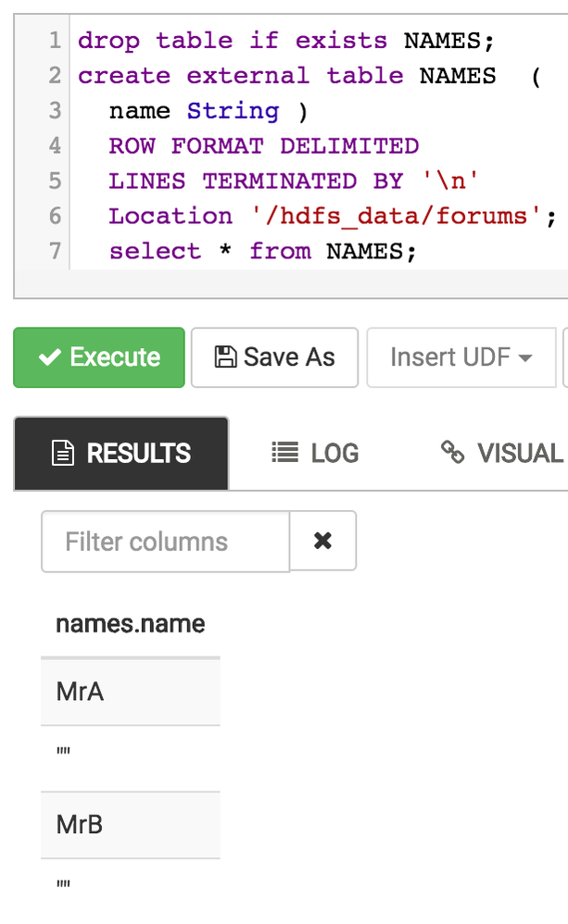Switch to the LOG tab

click(315, 453)
